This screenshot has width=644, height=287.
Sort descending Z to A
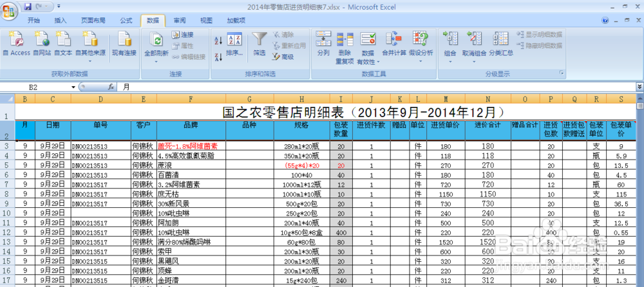(x=218, y=57)
